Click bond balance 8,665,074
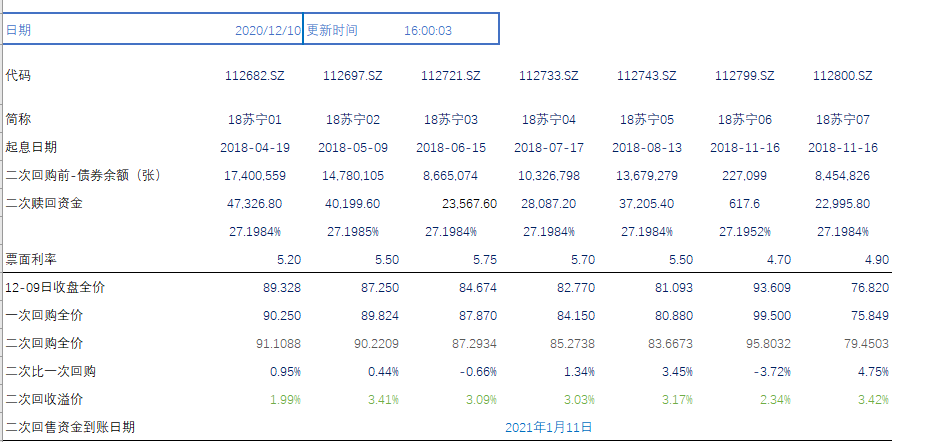 451,176
